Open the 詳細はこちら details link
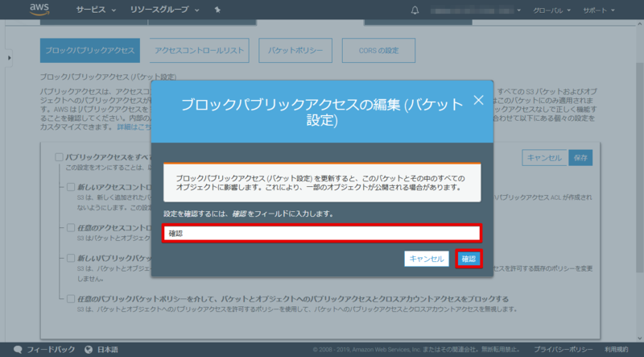Screen dimensions: 644x357 [x=134, y=127]
